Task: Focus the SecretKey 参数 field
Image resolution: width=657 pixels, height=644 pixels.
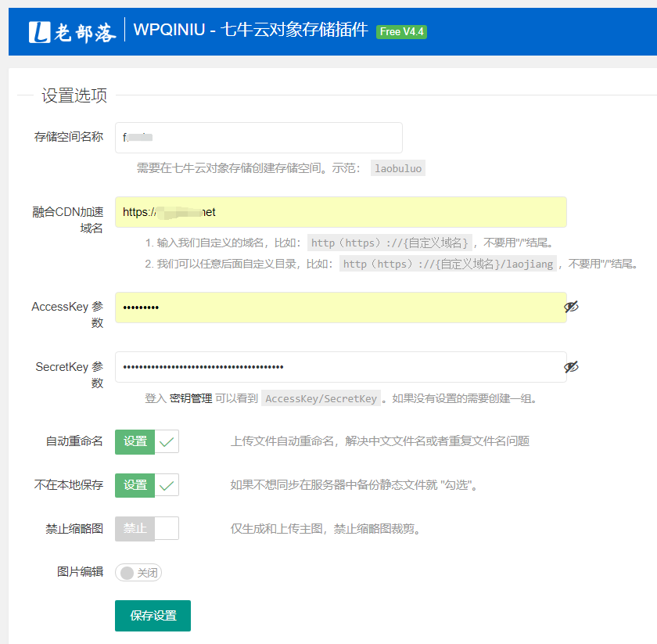Action: 341,367
